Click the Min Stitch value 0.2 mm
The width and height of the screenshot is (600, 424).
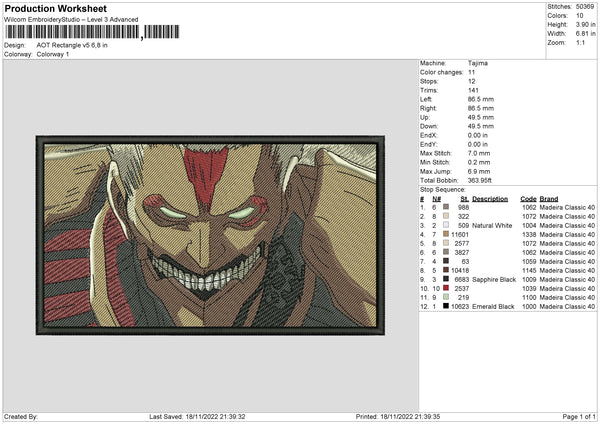tap(479, 162)
